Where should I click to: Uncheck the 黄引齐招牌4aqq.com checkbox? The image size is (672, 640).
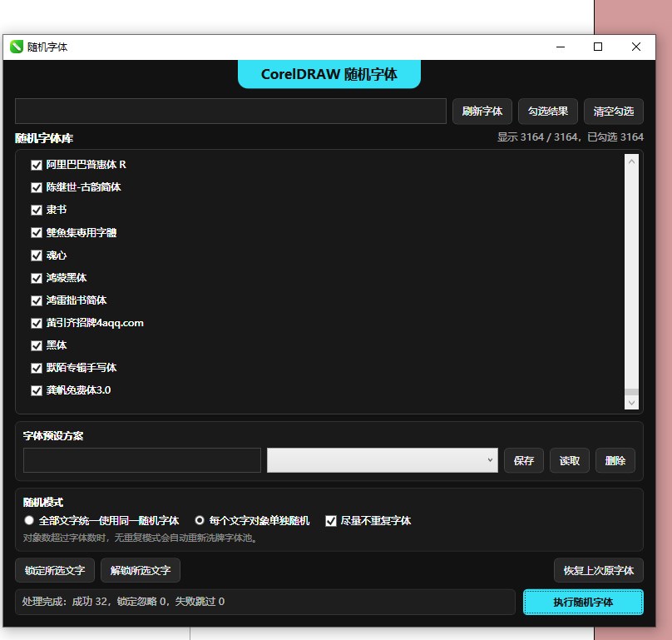tap(37, 323)
